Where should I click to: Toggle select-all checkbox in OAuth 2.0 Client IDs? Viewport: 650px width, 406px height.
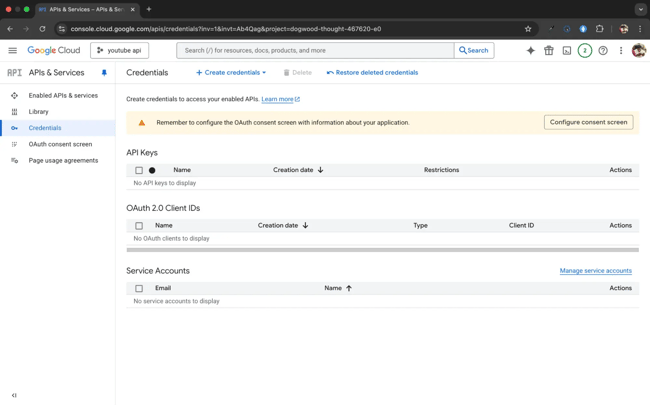click(x=139, y=226)
